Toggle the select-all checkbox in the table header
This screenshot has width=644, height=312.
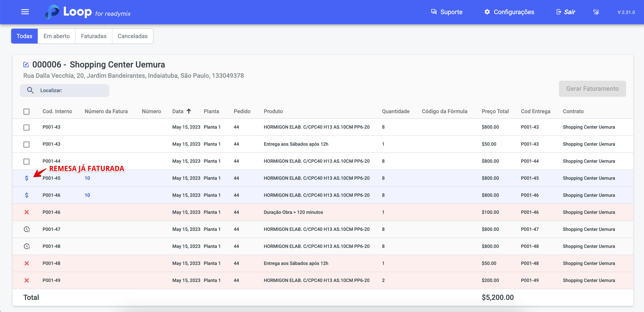(26, 111)
